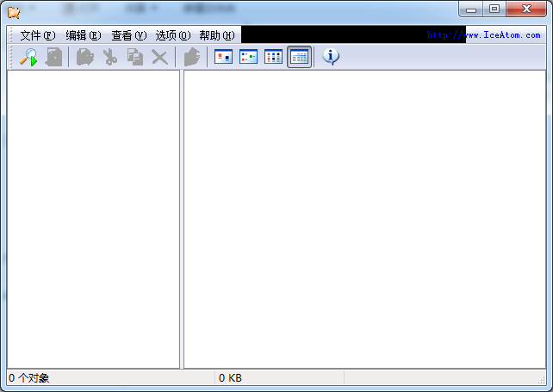Switch to small icons view
The height and width of the screenshot is (392, 553).
click(248, 57)
